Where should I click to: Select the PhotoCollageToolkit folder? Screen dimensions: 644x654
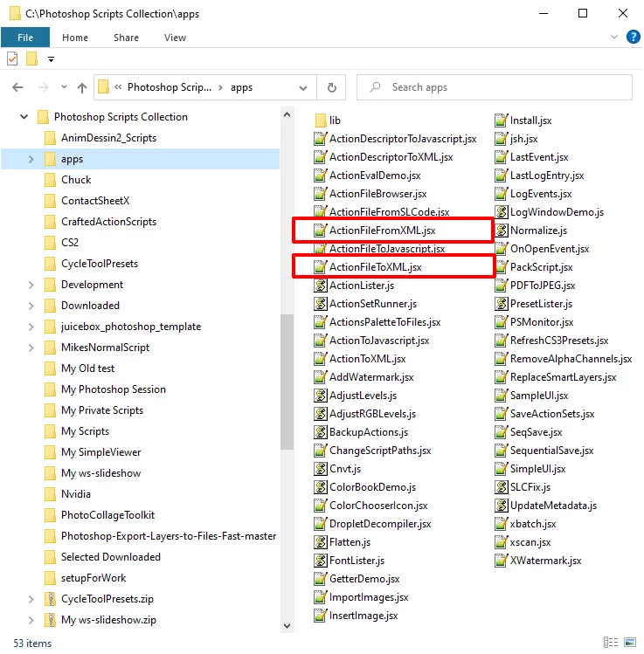[x=107, y=515]
